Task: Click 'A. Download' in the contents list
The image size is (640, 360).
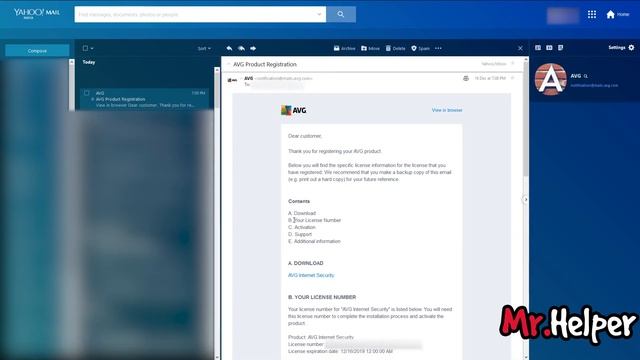Action: coord(302,213)
